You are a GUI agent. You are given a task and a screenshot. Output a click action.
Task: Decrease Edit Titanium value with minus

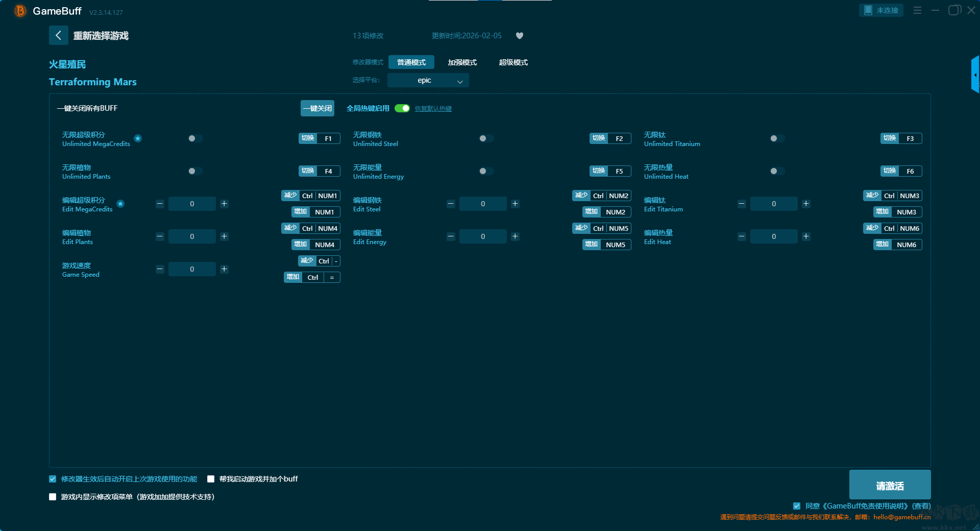[742, 204]
